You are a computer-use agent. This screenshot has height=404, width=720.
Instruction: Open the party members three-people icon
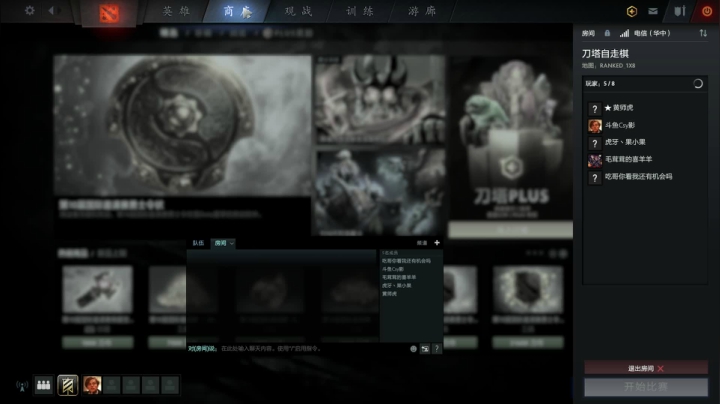pos(44,385)
